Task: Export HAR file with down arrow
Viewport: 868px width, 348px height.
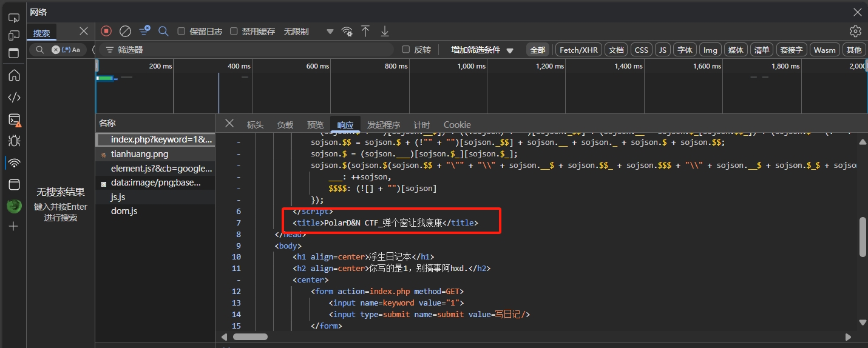Action: coord(384,31)
